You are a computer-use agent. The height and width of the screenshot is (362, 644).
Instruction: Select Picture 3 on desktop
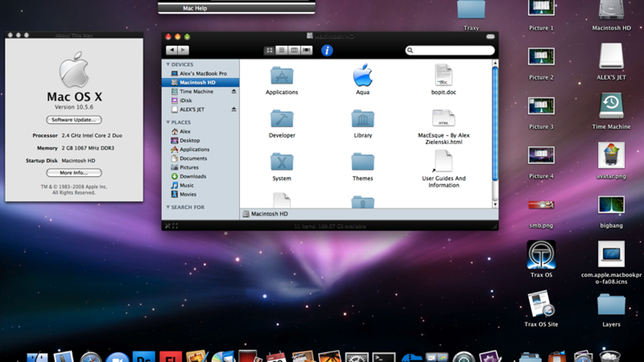(541, 113)
